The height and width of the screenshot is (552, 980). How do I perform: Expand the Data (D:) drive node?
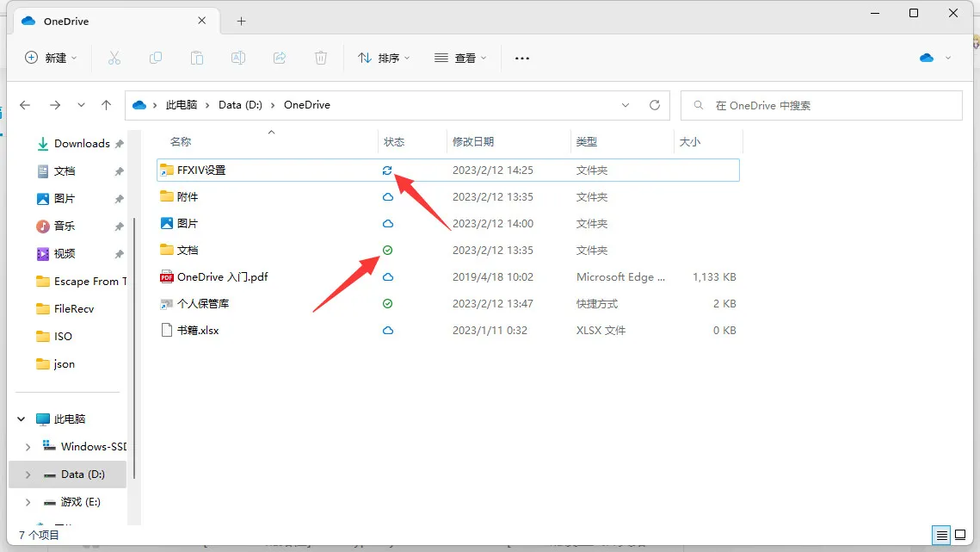pos(28,474)
